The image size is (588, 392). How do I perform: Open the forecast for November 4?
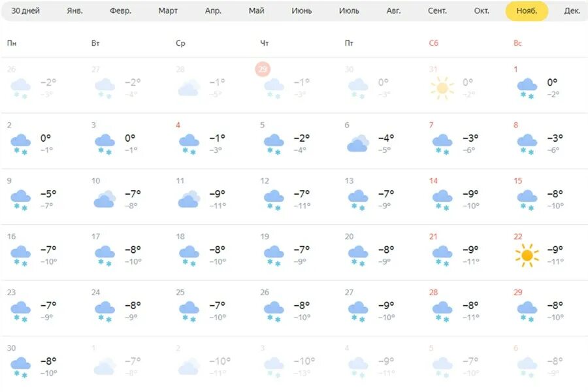coord(212,140)
